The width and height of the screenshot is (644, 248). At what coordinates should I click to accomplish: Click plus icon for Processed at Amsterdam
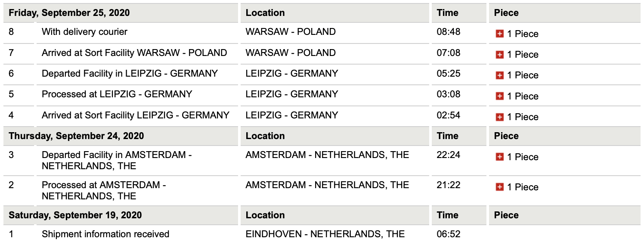click(499, 187)
